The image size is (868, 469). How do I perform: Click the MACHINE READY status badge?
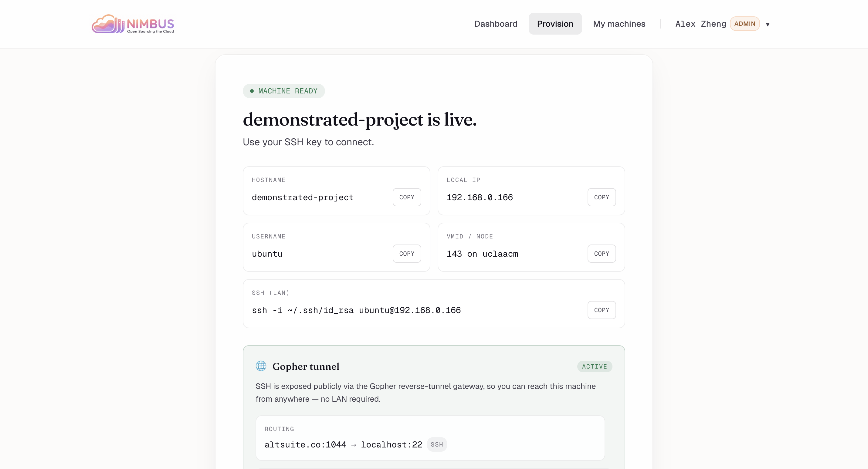pos(284,91)
